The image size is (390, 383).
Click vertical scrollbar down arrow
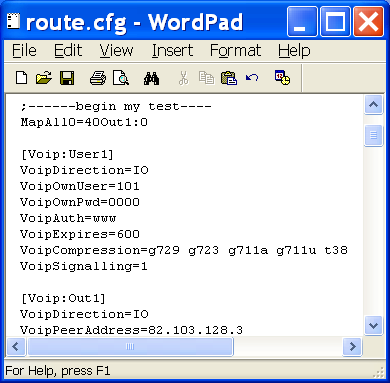point(373,325)
